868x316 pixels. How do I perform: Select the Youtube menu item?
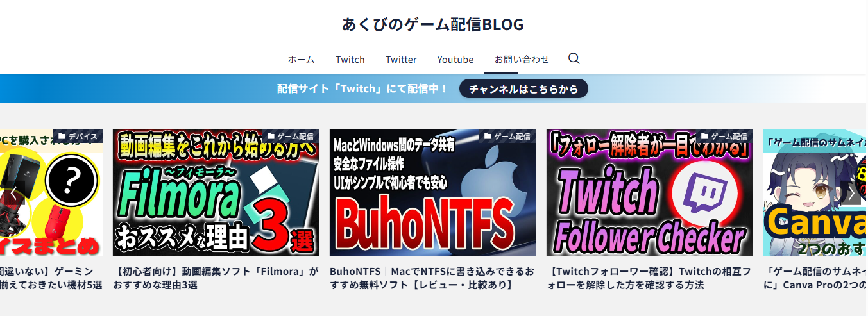click(455, 59)
